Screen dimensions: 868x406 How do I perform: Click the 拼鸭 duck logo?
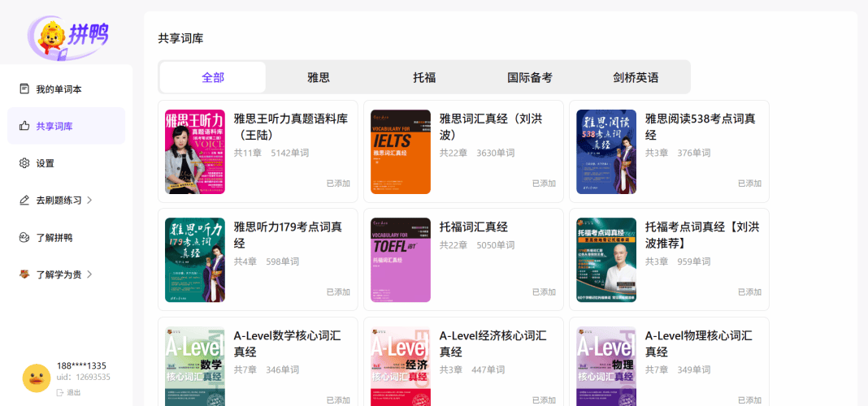pyautogui.click(x=67, y=36)
